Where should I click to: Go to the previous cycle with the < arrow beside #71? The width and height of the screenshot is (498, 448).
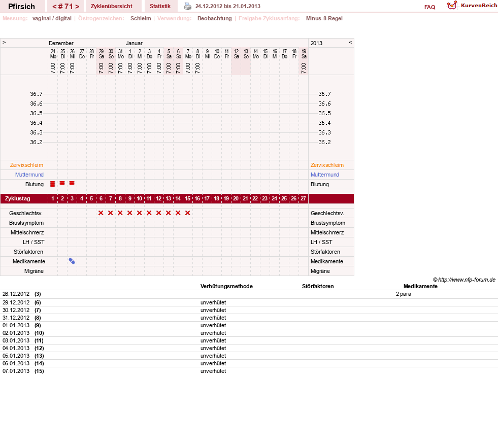[54, 7]
